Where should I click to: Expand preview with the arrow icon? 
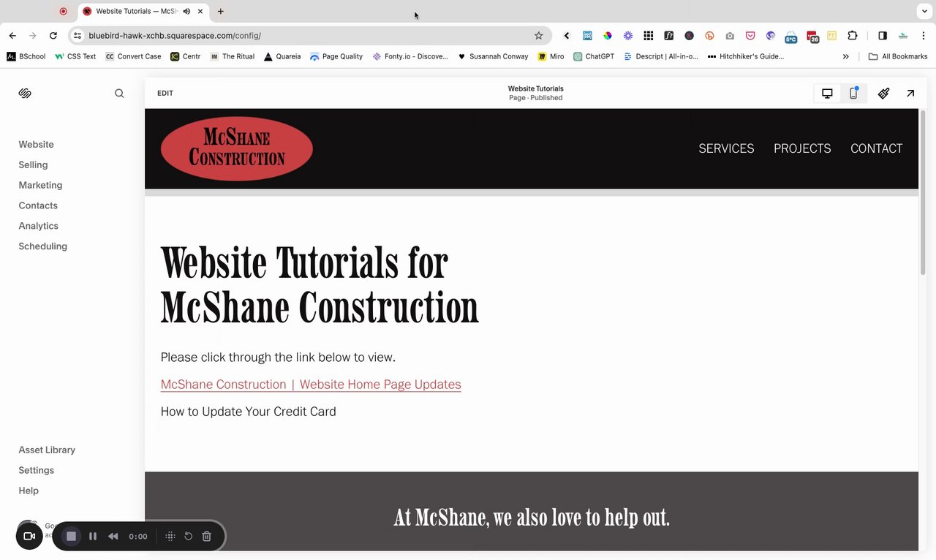[910, 93]
